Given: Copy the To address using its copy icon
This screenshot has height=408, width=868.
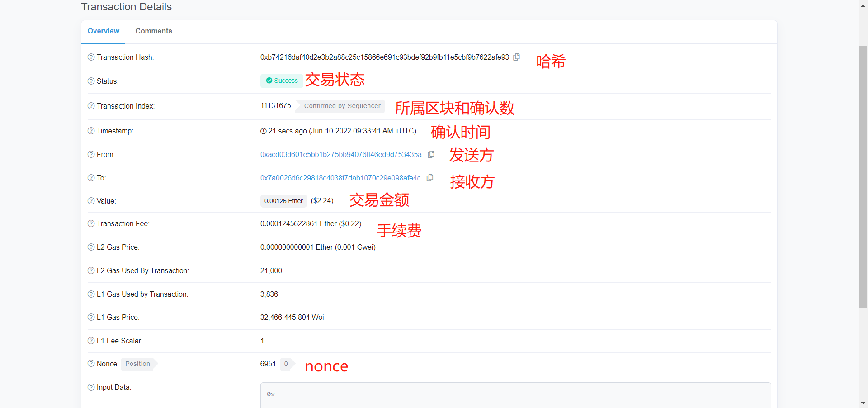Looking at the screenshot, I should [x=429, y=178].
